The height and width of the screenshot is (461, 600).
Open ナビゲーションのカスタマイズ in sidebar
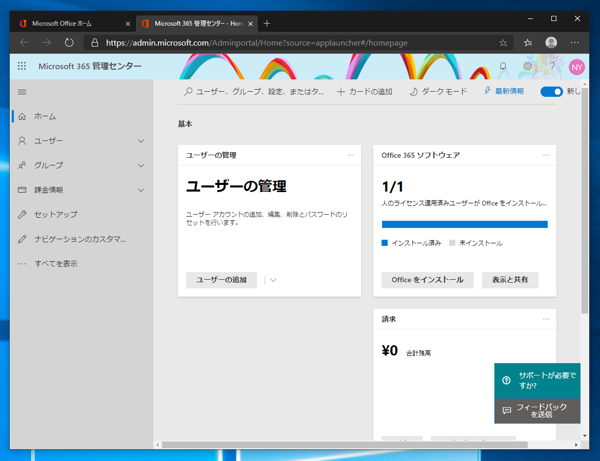tap(82, 239)
